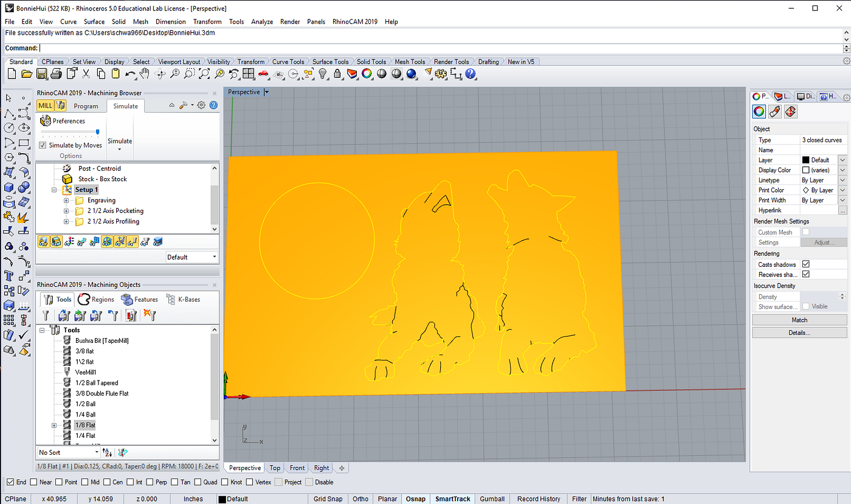
Task: Open the Default dropdown in Machining Browser
Action: [x=191, y=257]
